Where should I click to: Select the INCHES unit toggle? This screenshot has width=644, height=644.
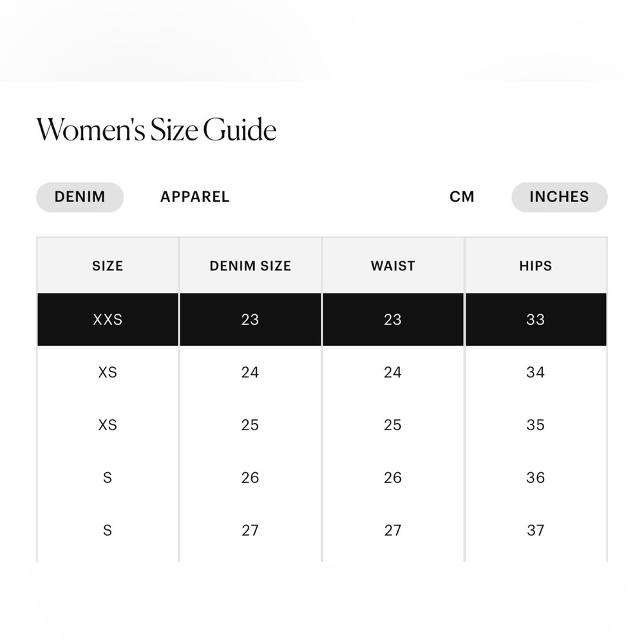coord(559,197)
